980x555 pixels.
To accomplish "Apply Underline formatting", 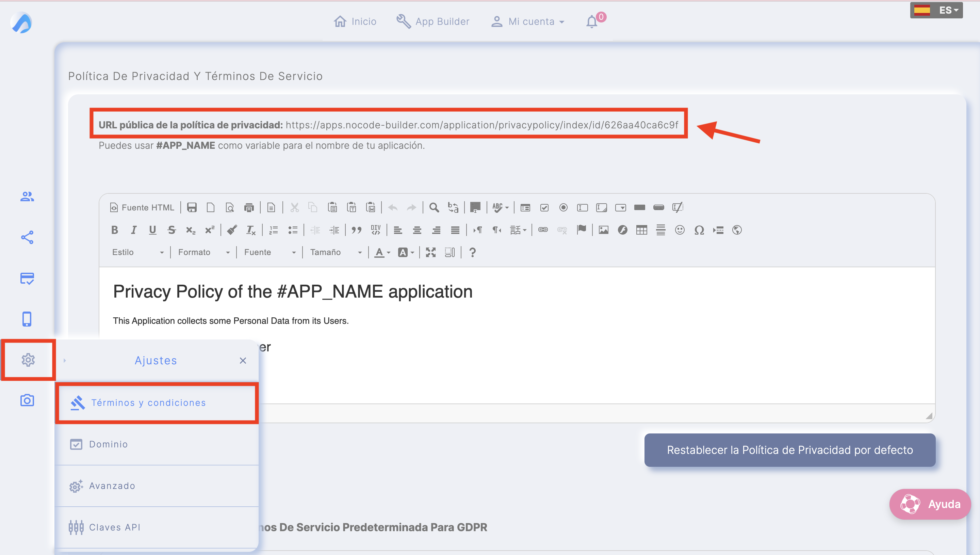I will click(152, 230).
